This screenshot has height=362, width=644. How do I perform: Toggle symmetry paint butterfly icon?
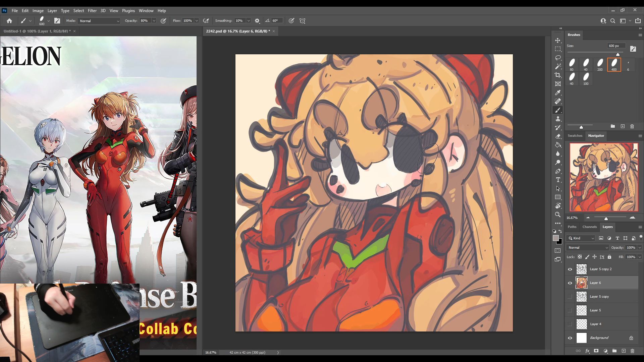(x=302, y=21)
